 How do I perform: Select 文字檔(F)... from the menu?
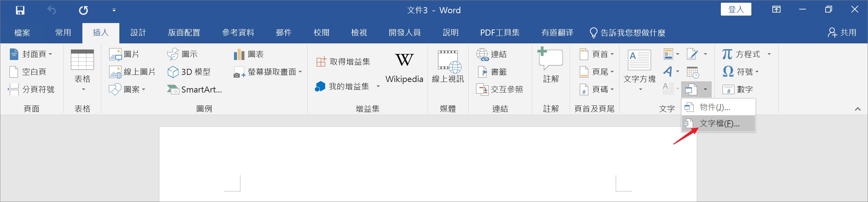(718, 123)
